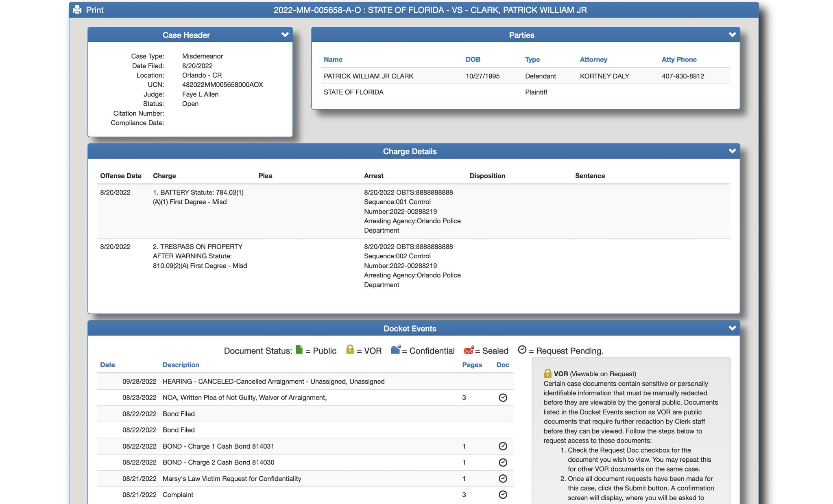This screenshot has height=504, width=833.
Task: Collapse the Docket Events section
Action: [732, 328]
